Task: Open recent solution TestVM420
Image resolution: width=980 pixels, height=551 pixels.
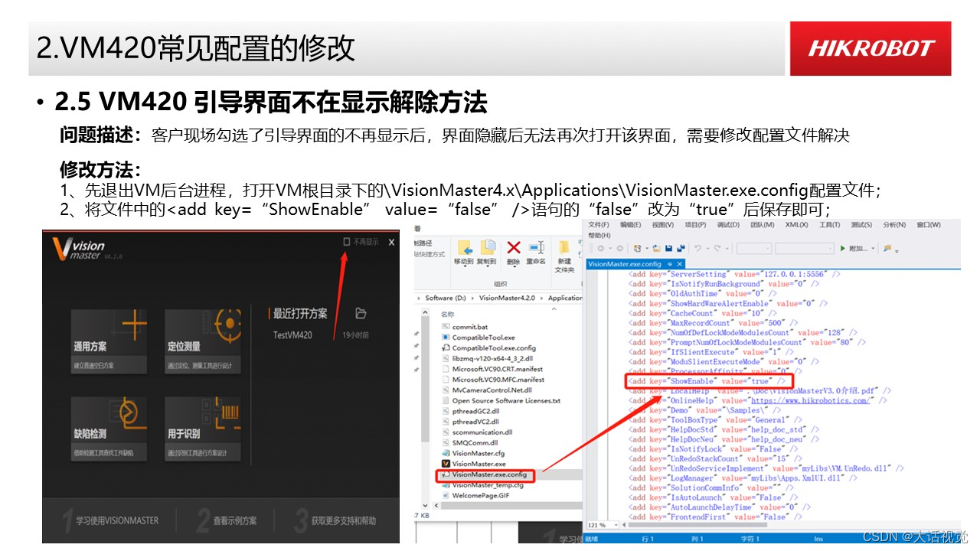Action: 292,334
